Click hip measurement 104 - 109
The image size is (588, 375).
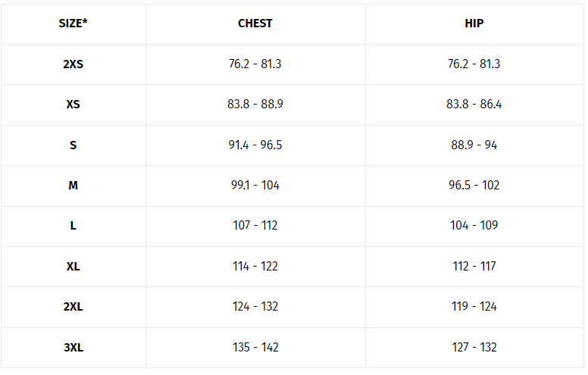(474, 226)
